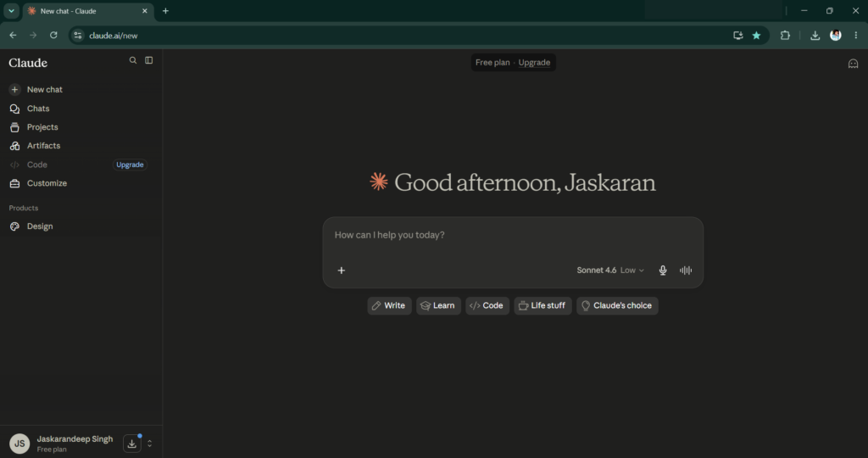Choose the Claude's choice suggestion chip

617,305
